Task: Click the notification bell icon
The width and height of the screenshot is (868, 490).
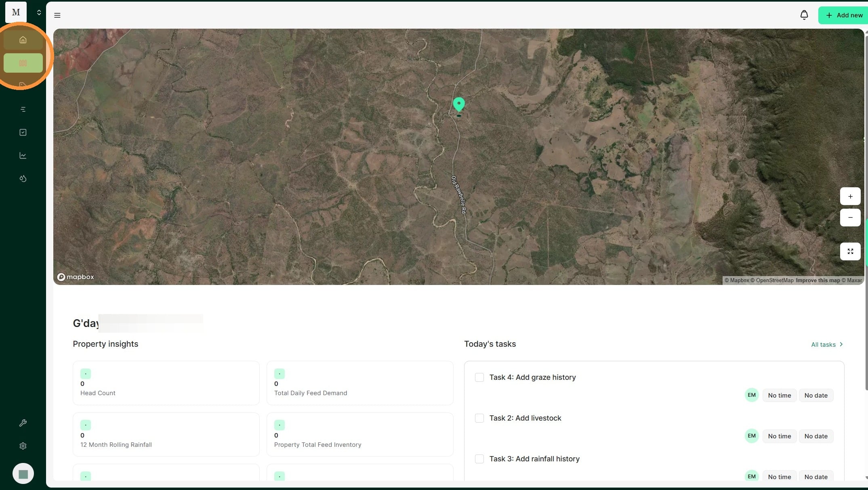Action: pyautogui.click(x=804, y=15)
